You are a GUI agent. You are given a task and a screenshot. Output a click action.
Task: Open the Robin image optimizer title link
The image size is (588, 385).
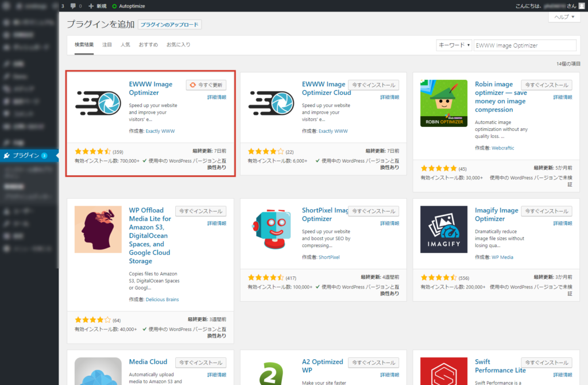[501, 97]
